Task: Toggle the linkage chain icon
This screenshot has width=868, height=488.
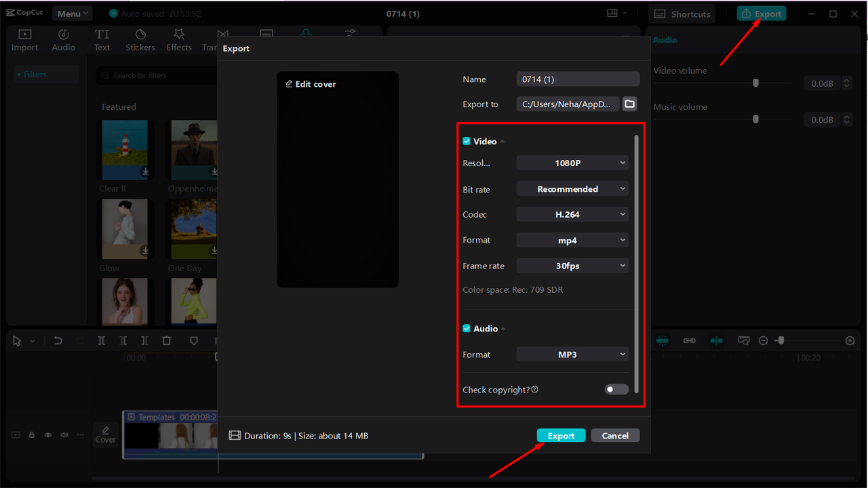Action: pyautogui.click(x=690, y=340)
